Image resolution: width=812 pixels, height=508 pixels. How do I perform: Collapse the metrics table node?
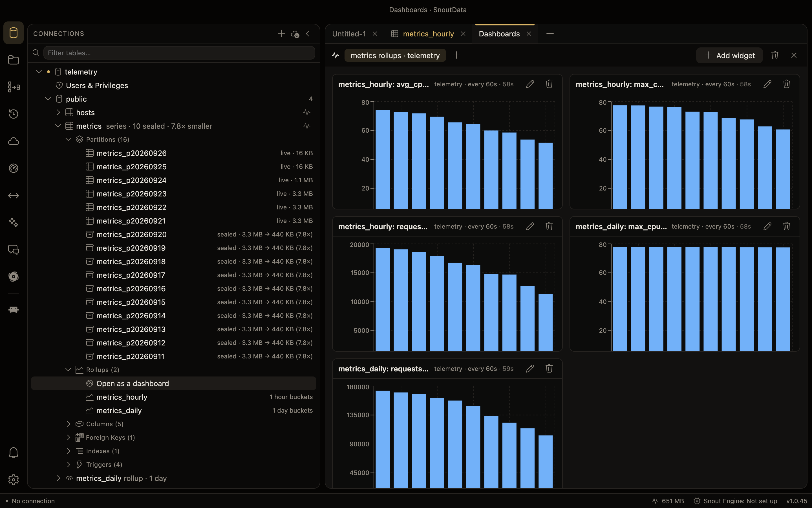click(58, 126)
